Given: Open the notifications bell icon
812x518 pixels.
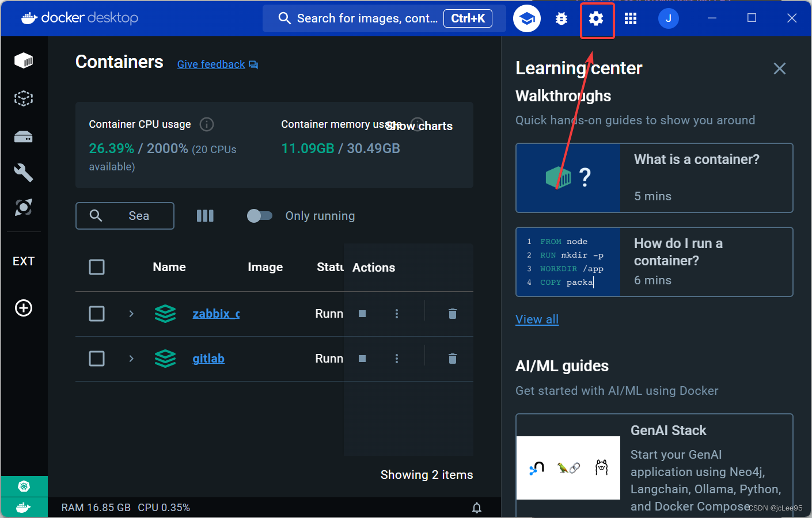Looking at the screenshot, I should point(477,508).
